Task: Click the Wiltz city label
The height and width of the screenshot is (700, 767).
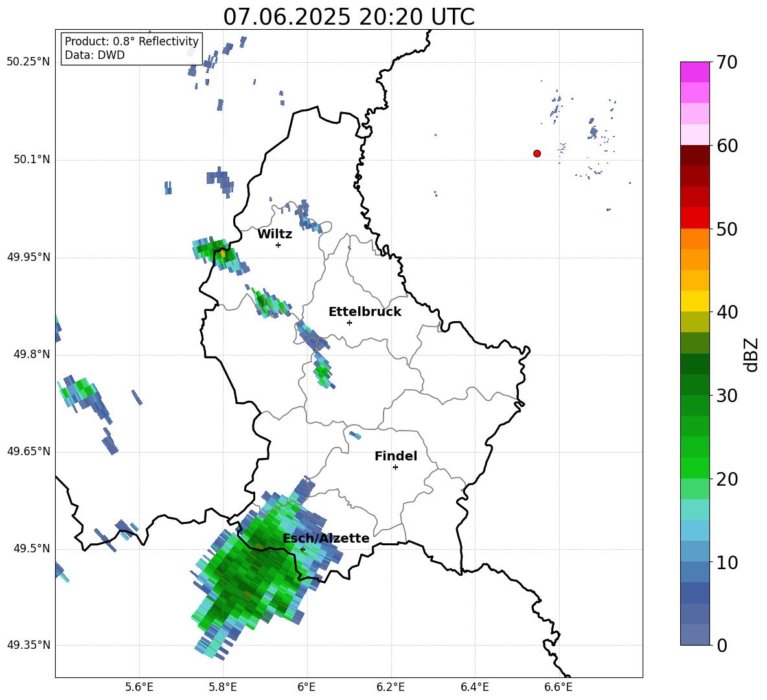Action: (x=275, y=234)
